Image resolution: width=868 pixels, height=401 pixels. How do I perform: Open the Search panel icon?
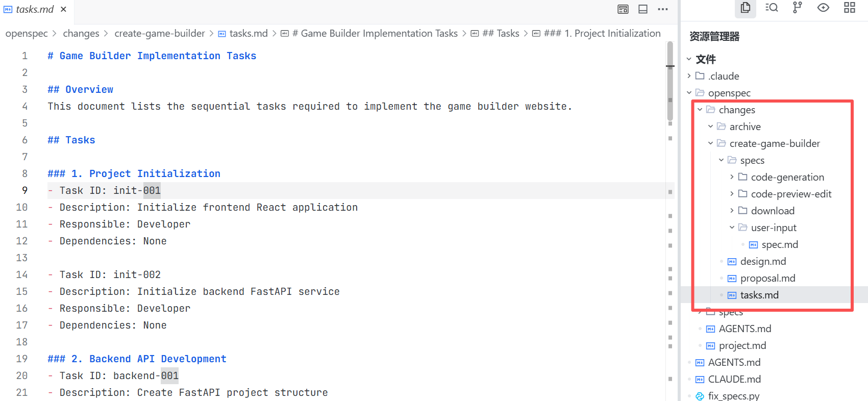pyautogui.click(x=772, y=8)
